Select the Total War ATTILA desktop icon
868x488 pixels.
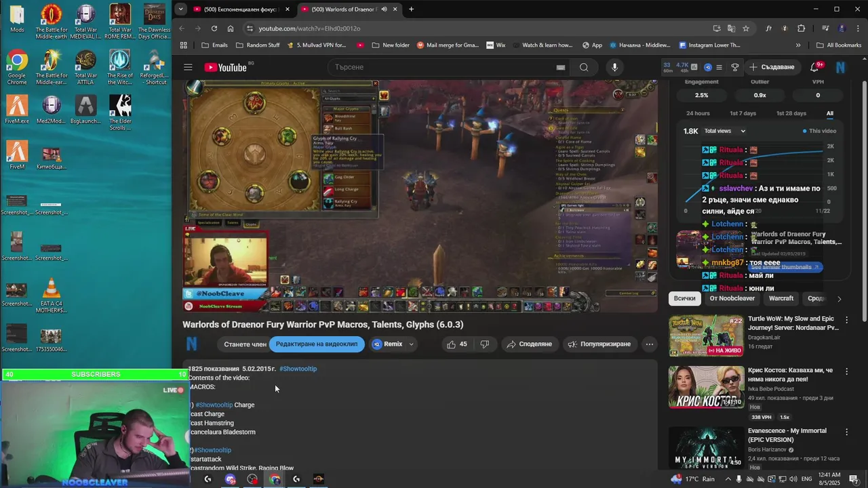click(85, 68)
